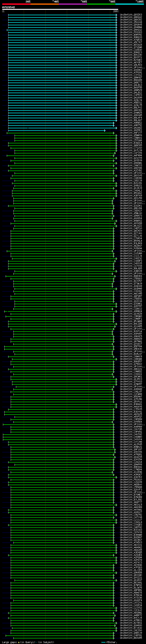Select hit label UniRef100_C5TG66
This screenshot has height=644, width=146.
[131, 140]
